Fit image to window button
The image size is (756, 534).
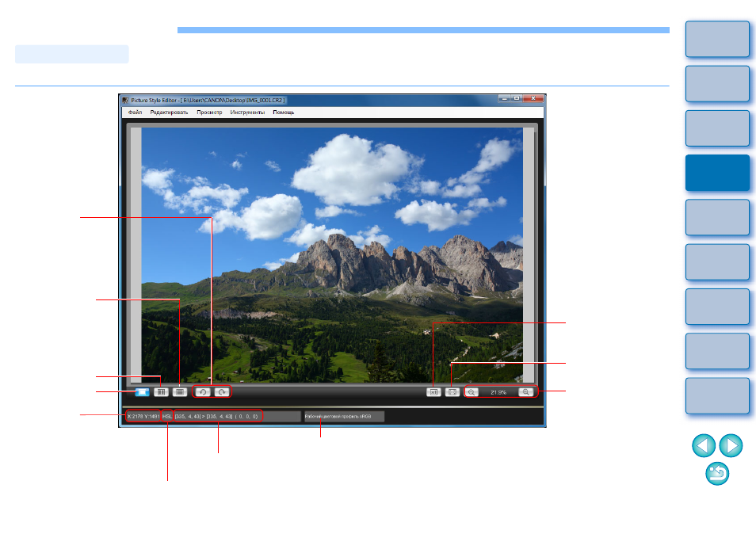(452, 392)
